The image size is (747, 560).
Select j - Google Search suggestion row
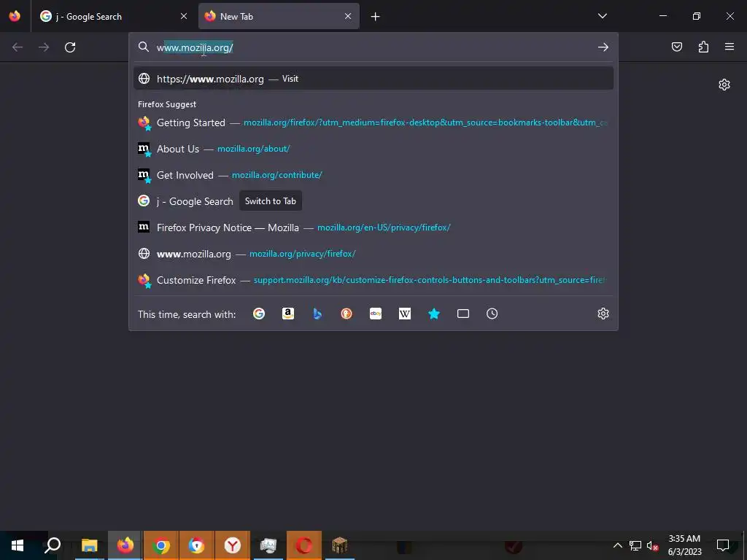pyautogui.click(x=373, y=201)
